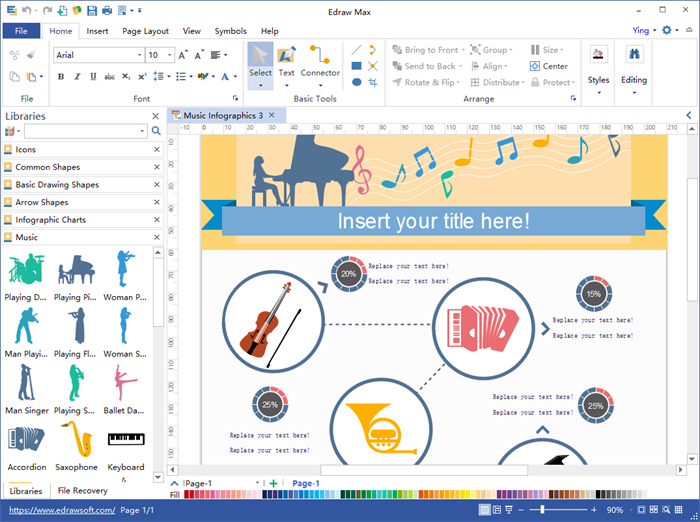This screenshot has height=522, width=700.
Task: Toggle Bold text formatting
Action: [x=59, y=76]
